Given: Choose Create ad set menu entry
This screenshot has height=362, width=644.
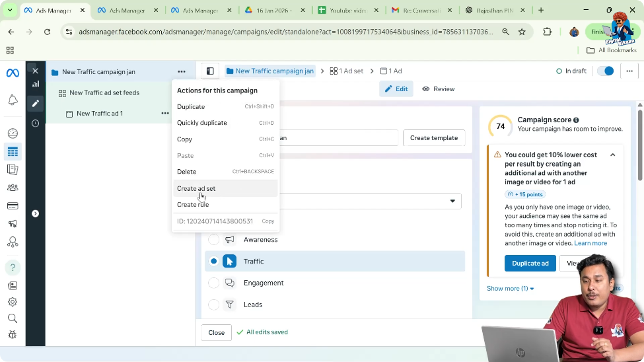Looking at the screenshot, I should click(225, 188).
